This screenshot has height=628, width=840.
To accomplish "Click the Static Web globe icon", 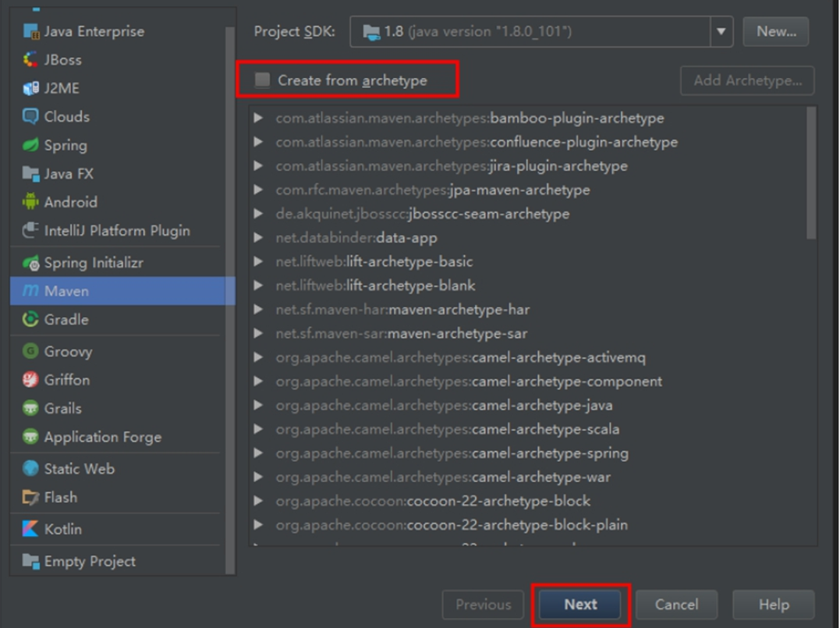I will coord(30,468).
